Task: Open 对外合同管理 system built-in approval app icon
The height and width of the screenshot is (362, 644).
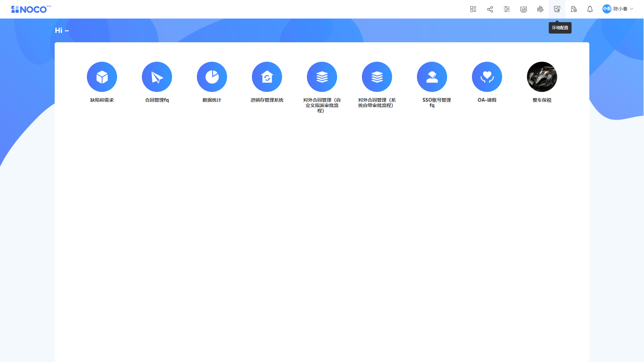Action: tap(377, 77)
